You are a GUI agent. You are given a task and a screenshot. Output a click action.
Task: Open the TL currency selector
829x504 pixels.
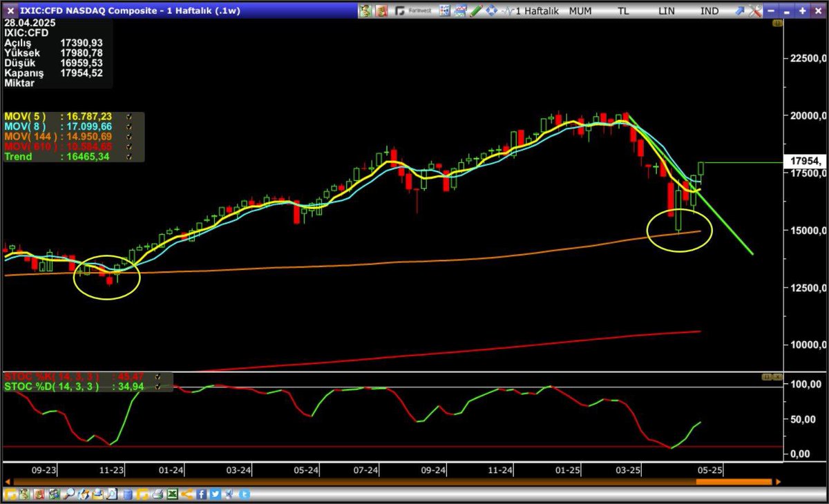(x=623, y=10)
